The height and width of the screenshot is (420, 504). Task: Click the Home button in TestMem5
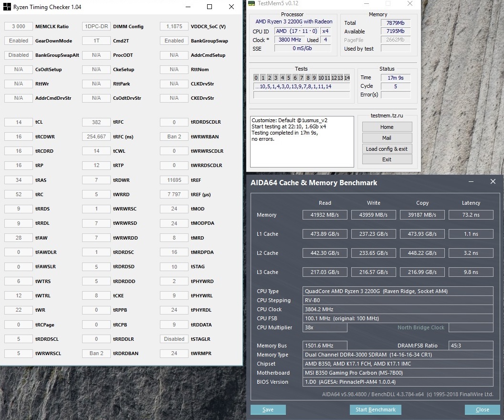click(x=387, y=127)
